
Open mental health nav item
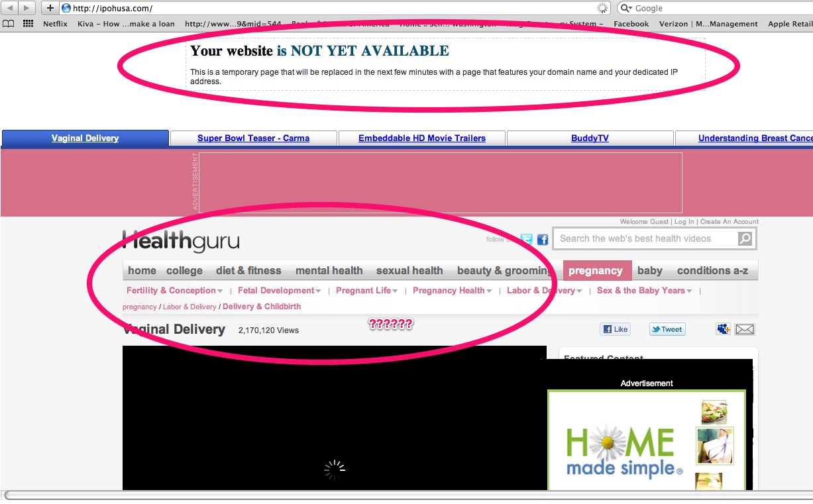(329, 270)
